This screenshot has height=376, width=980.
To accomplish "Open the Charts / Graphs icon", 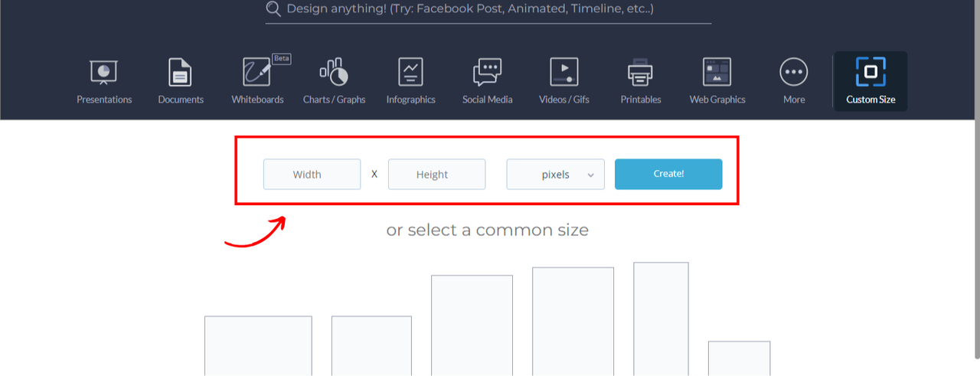I will [x=334, y=73].
